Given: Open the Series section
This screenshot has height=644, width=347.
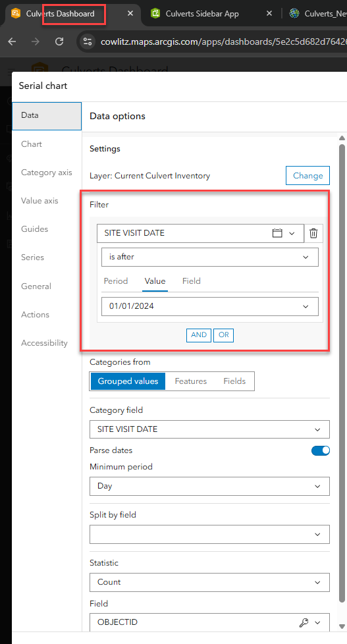Looking at the screenshot, I should click(32, 257).
